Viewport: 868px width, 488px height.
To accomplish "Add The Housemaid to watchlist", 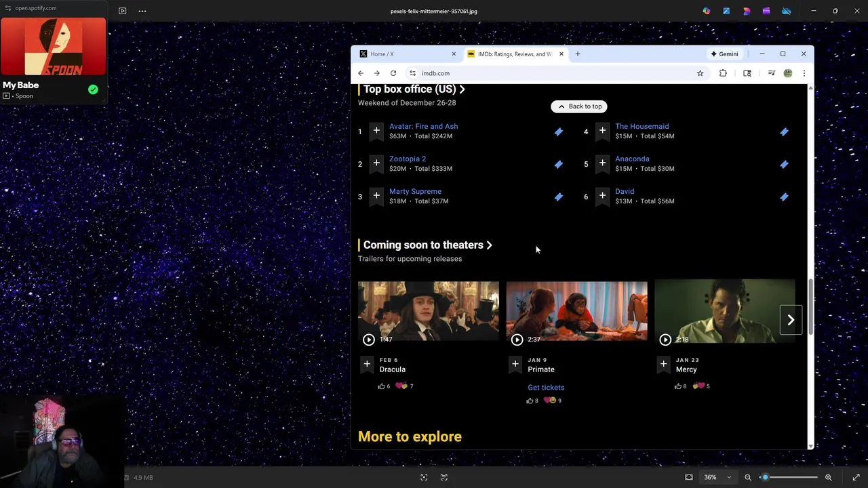I will point(602,131).
